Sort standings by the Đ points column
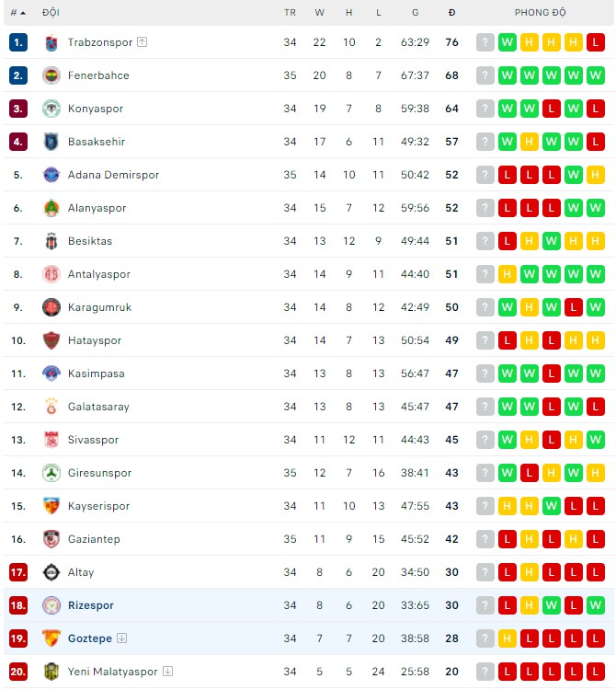Screen dimensions: 616x690 click(x=451, y=13)
